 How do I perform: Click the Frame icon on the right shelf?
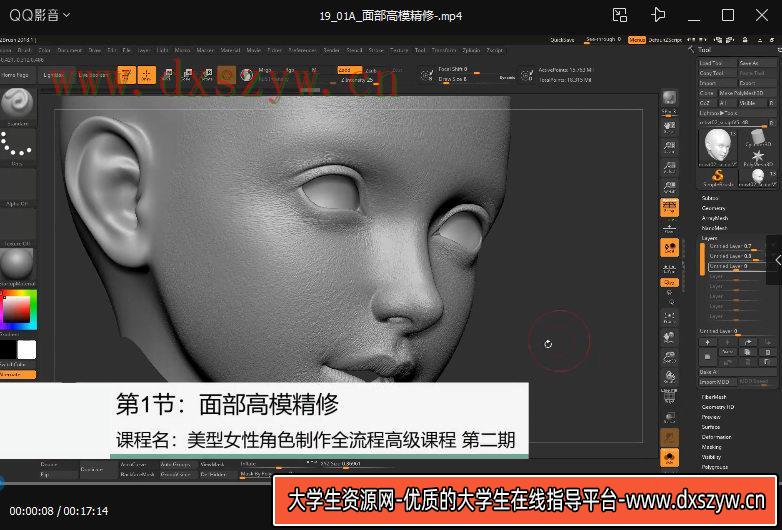pyautogui.click(x=669, y=317)
